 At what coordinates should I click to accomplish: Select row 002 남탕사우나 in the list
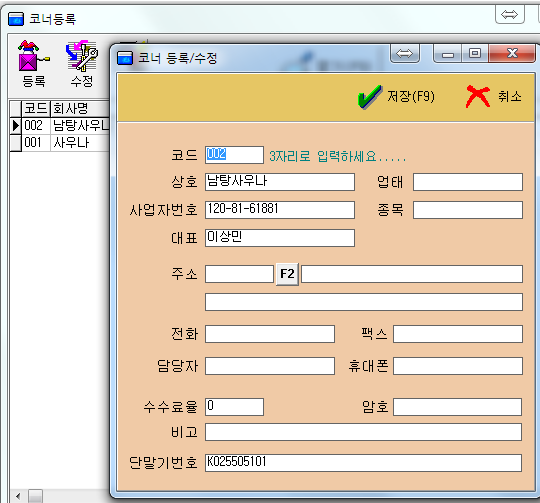[x=60, y=125]
